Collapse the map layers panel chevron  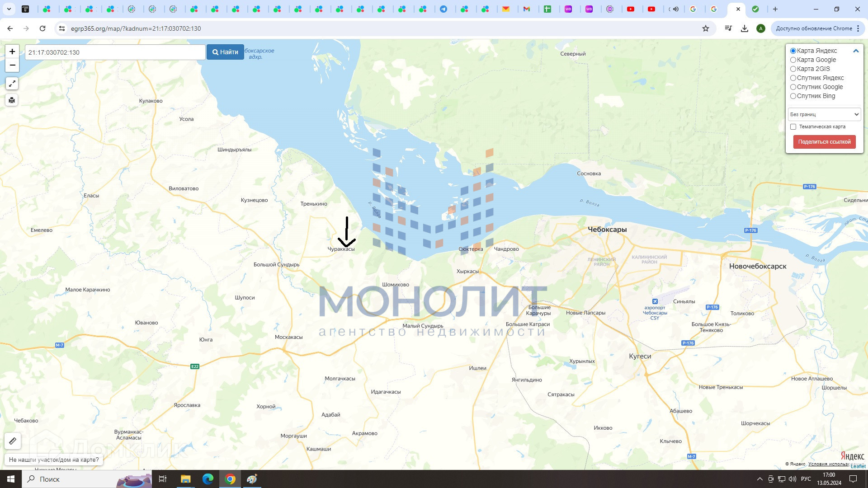(x=855, y=51)
